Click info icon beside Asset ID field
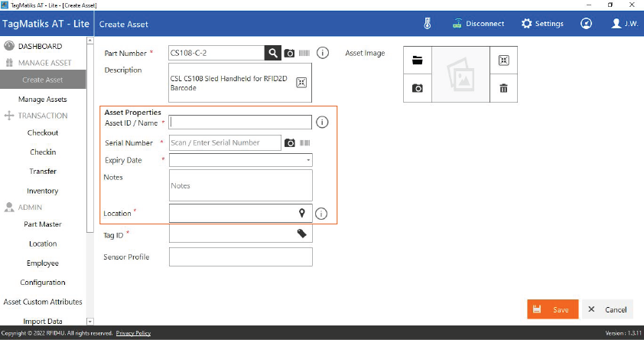Viewport: 644px width, 340px height. coord(322,122)
